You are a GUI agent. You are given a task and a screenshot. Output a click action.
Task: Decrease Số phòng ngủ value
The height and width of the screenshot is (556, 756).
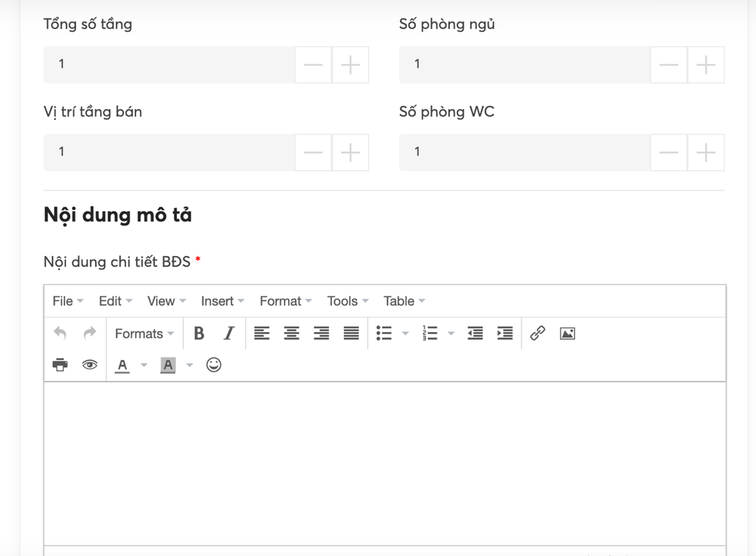(669, 64)
